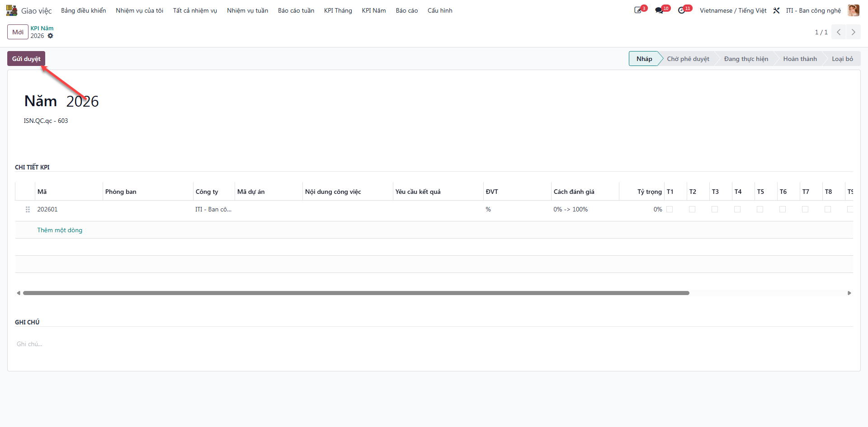This screenshot has width=868, height=427.
Task: Grab the row handle for 202601
Action: coord(28,210)
